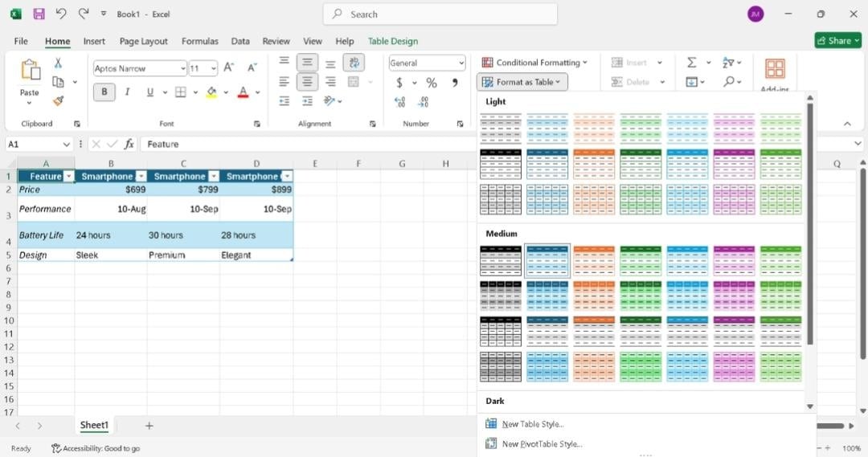Click the Find & Select magnifier
The width and height of the screenshot is (868, 457).
pos(729,82)
